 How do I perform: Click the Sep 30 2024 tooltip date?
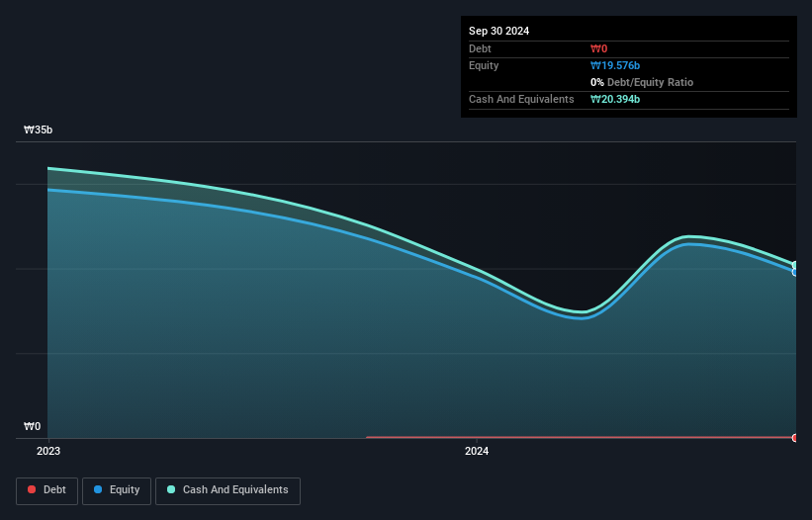point(498,31)
